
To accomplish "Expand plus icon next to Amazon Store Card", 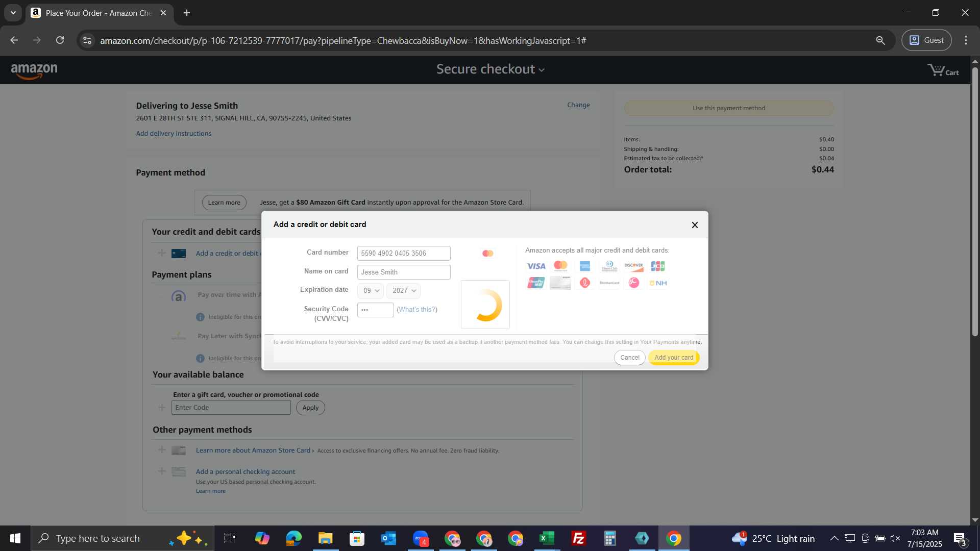I will 162,449.
